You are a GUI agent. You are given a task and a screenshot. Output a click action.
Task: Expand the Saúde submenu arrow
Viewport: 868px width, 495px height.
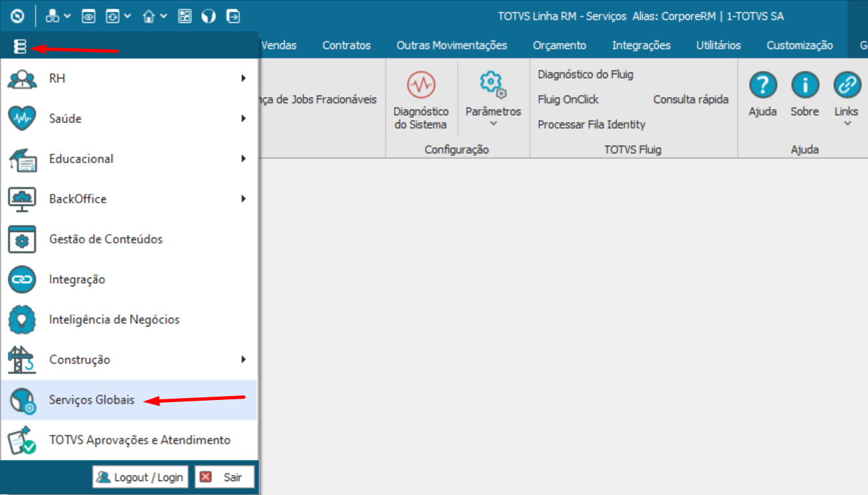[244, 119]
